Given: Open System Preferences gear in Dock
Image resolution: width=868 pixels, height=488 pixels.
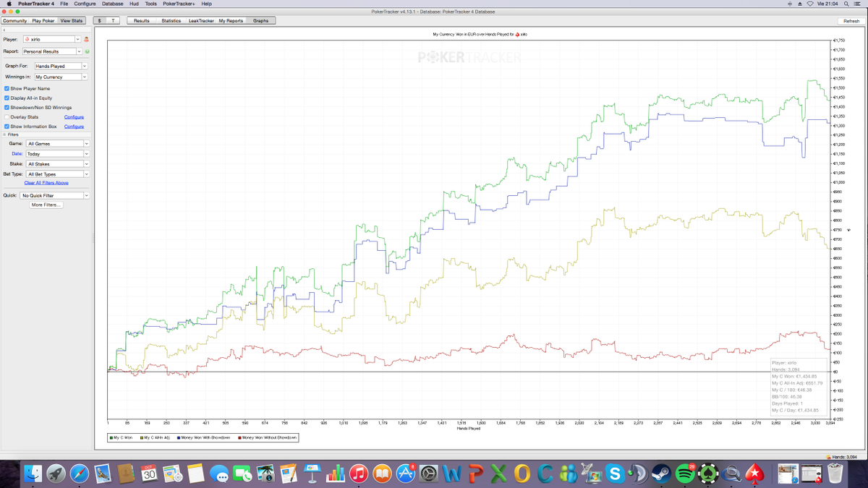Looking at the screenshot, I should [x=429, y=474].
